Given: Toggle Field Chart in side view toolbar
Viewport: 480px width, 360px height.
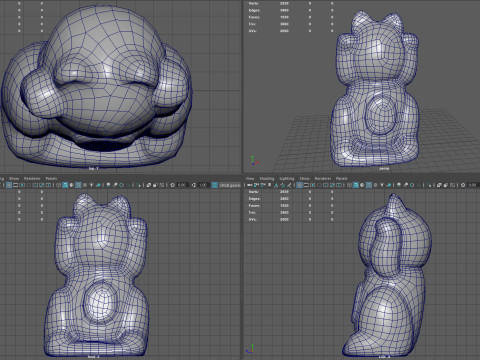Looking at the screenshot, I should [326, 185].
